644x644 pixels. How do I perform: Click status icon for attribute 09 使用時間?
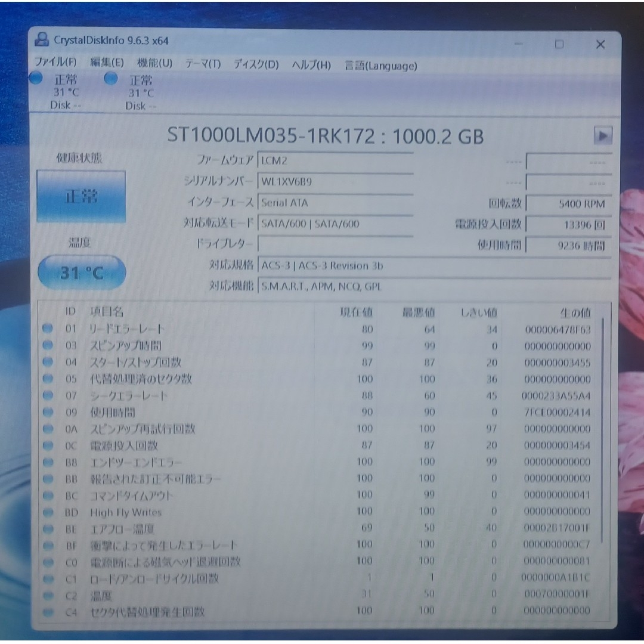(48, 411)
